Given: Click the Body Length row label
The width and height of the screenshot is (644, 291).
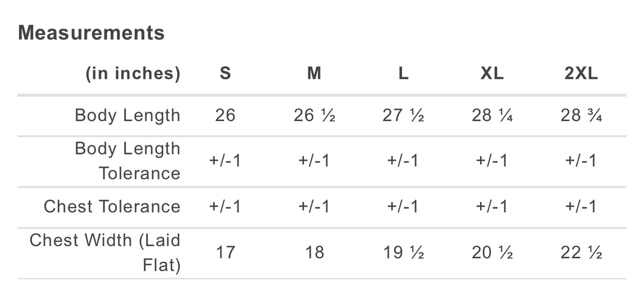Looking at the screenshot, I should (128, 116).
